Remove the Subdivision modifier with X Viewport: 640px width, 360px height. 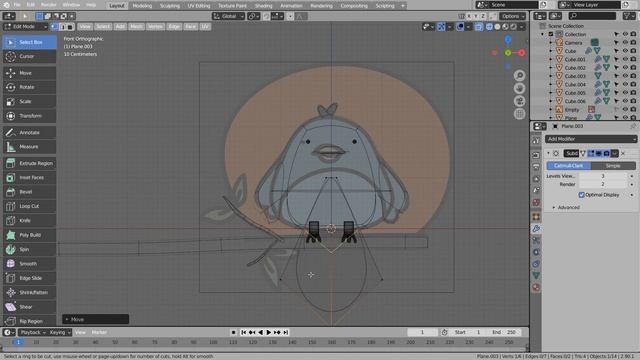coord(623,153)
